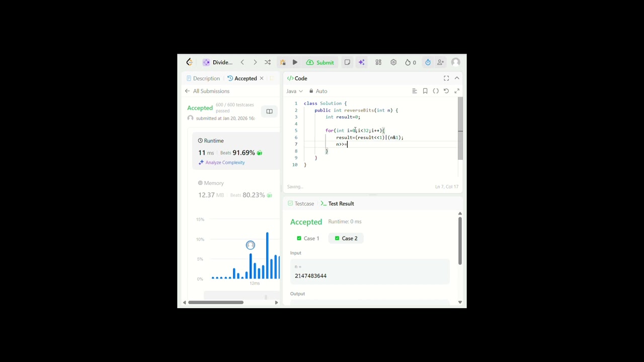
Task: Switch to the Testcase tab
Action: (x=301, y=204)
